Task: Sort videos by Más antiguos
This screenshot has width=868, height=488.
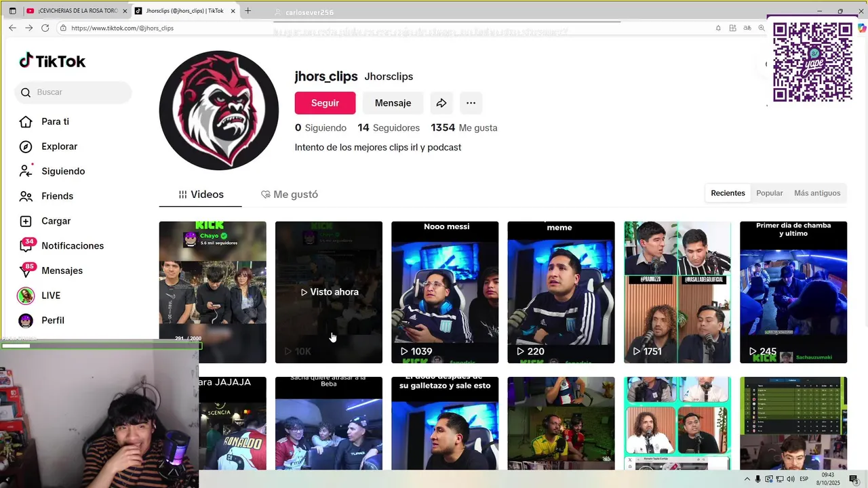Action: tap(817, 193)
